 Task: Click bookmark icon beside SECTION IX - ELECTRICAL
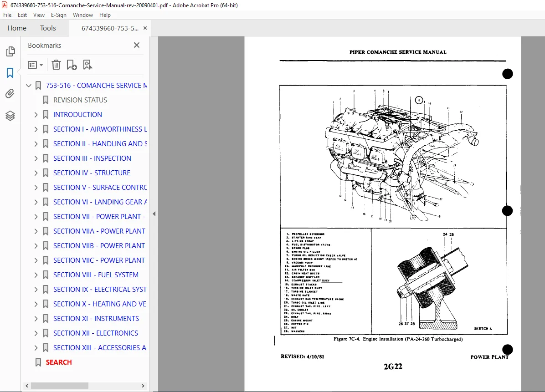pos(46,290)
